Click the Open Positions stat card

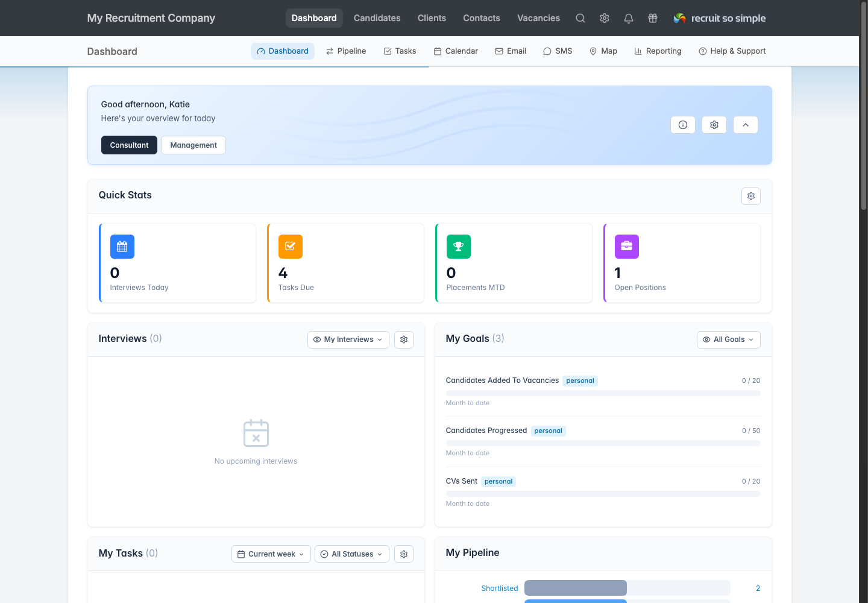coord(682,263)
